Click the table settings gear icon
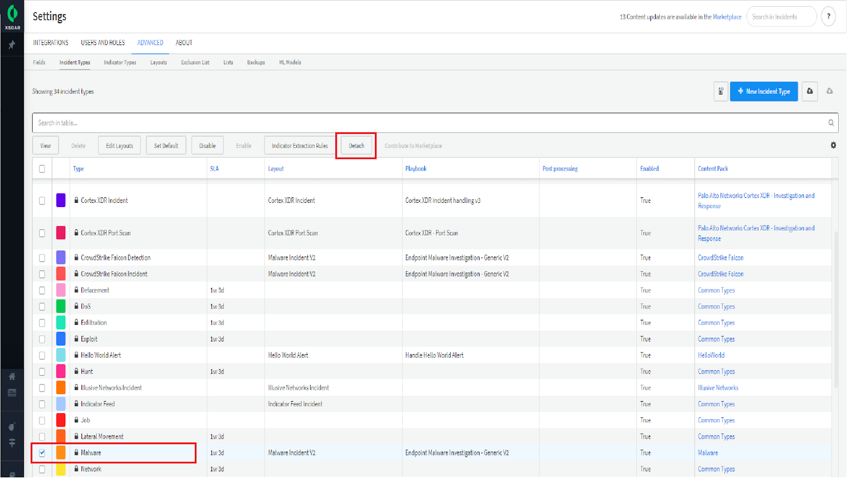868x488 pixels. click(833, 145)
